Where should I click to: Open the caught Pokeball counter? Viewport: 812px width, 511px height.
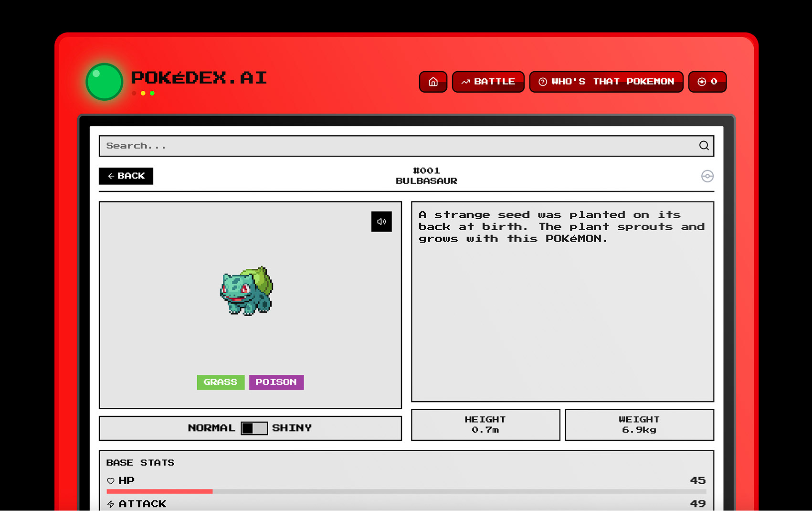[x=707, y=82]
